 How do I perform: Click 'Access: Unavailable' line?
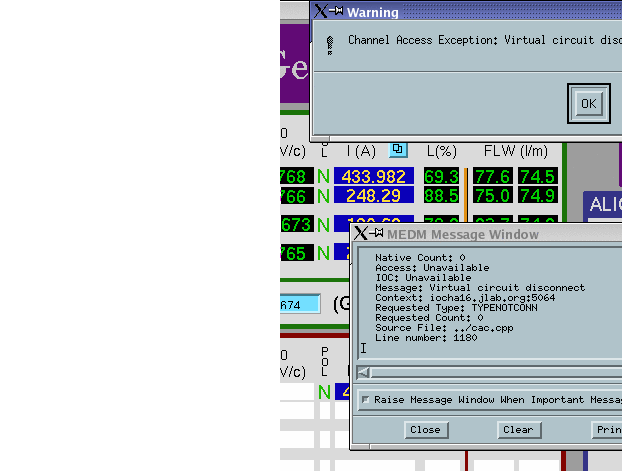click(x=432, y=267)
